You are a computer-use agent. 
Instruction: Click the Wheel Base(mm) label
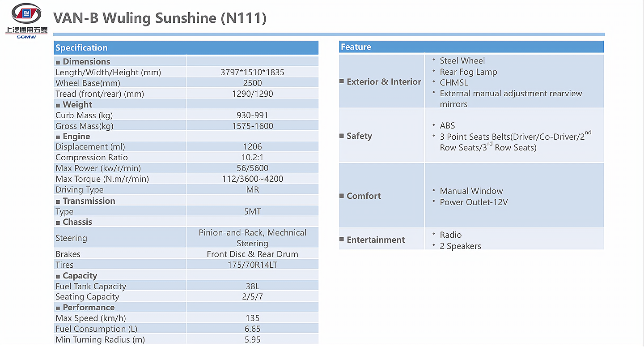click(88, 83)
